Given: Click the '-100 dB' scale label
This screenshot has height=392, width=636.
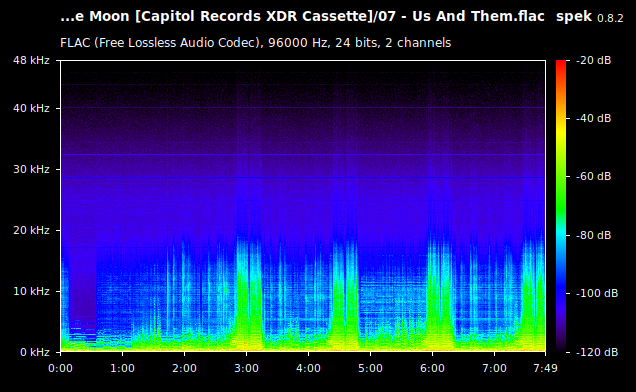Looking at the screenshot, I should click(597, 293).
